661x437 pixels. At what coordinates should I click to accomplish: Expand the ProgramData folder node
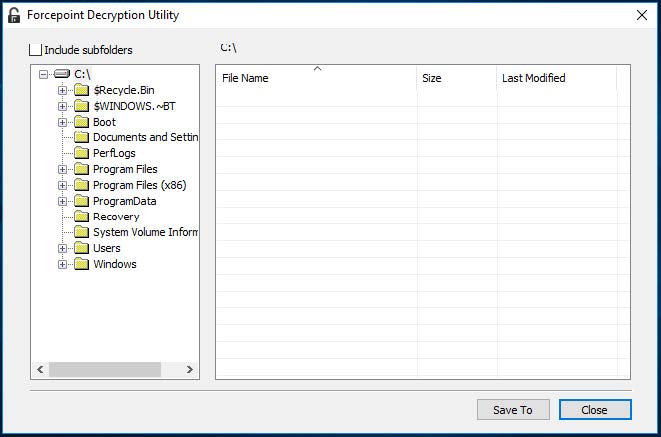[x=63, y=201]
